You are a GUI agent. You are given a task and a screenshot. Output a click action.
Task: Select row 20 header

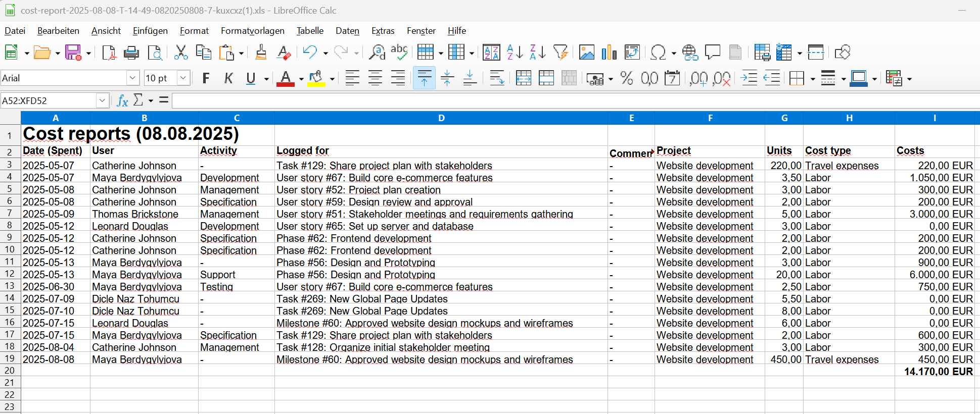[x=10, y=371]
